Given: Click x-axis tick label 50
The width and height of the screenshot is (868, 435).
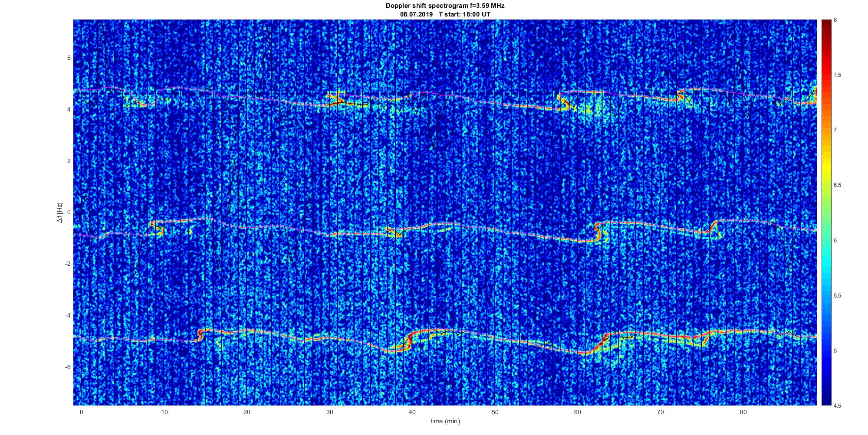Looking at the screenshot, I should pos(495,412).
